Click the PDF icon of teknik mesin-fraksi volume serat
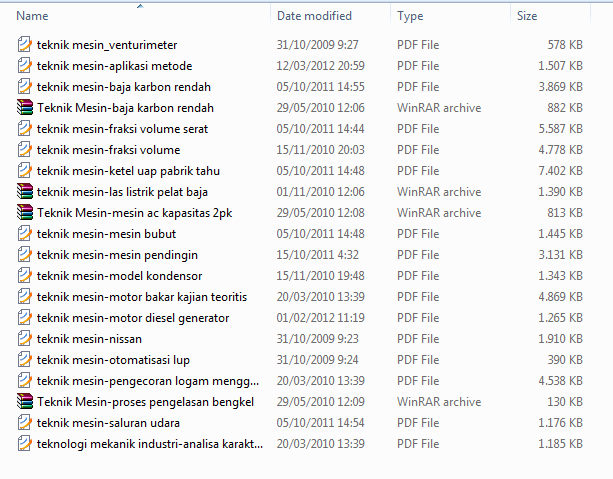This screenshot has width=613, height=479. (24, 128)
